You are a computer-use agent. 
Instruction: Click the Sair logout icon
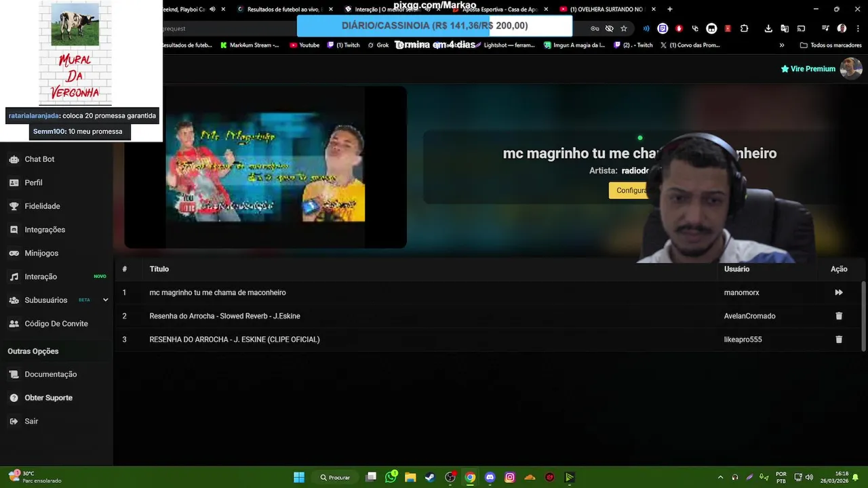click(14, 422)
